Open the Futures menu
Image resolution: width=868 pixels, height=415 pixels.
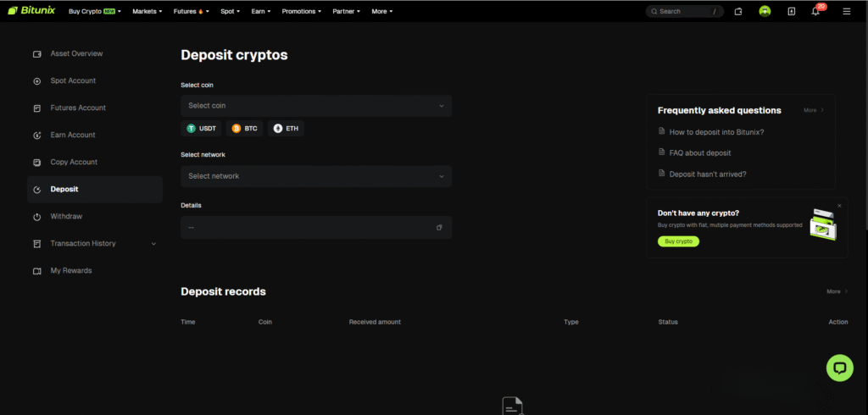click(x=191, y=12)
